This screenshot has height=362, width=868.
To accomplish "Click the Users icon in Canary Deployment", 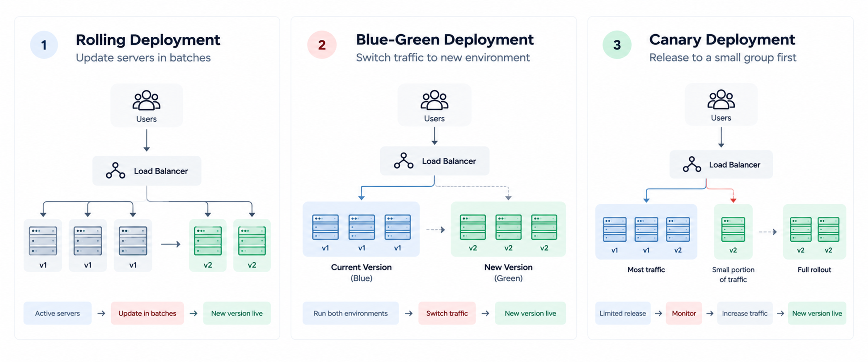I will (721, 99).
